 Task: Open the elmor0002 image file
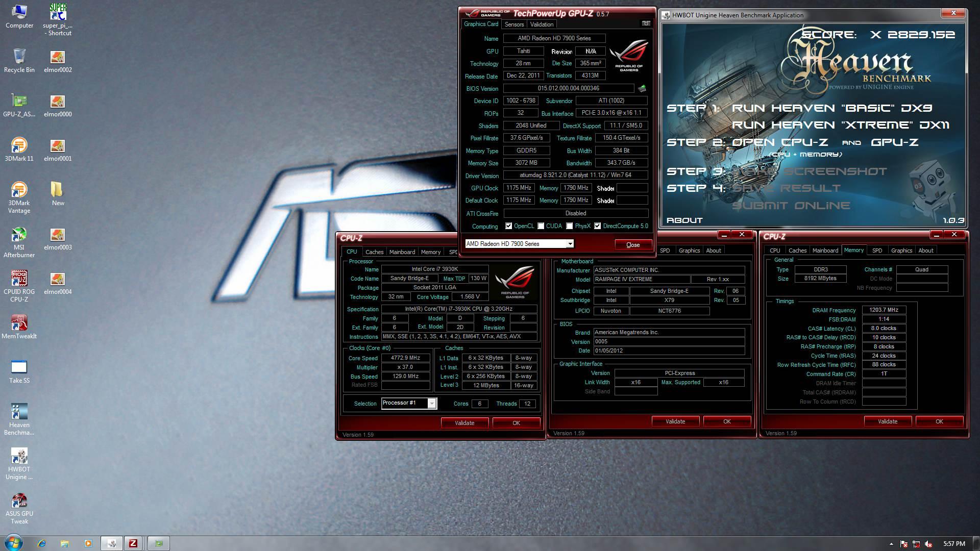[x=58, y=61]
